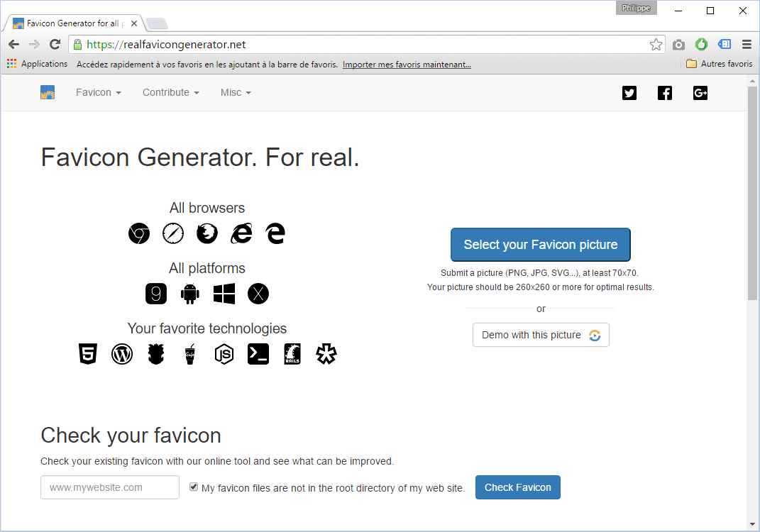Image resolution: width=760 pixels, height=532 pixels.
Task: Click the Chrome browser icon
Action: tap(139, 233)
